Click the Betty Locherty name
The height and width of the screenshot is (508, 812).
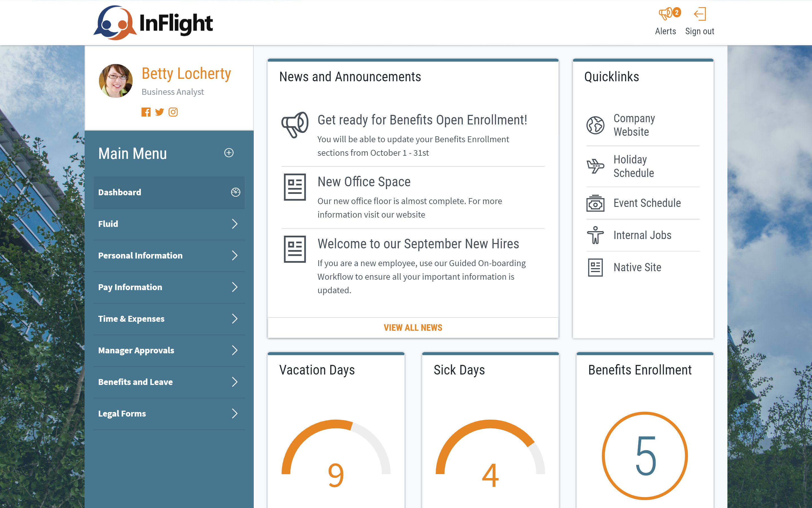click(186, 74)
